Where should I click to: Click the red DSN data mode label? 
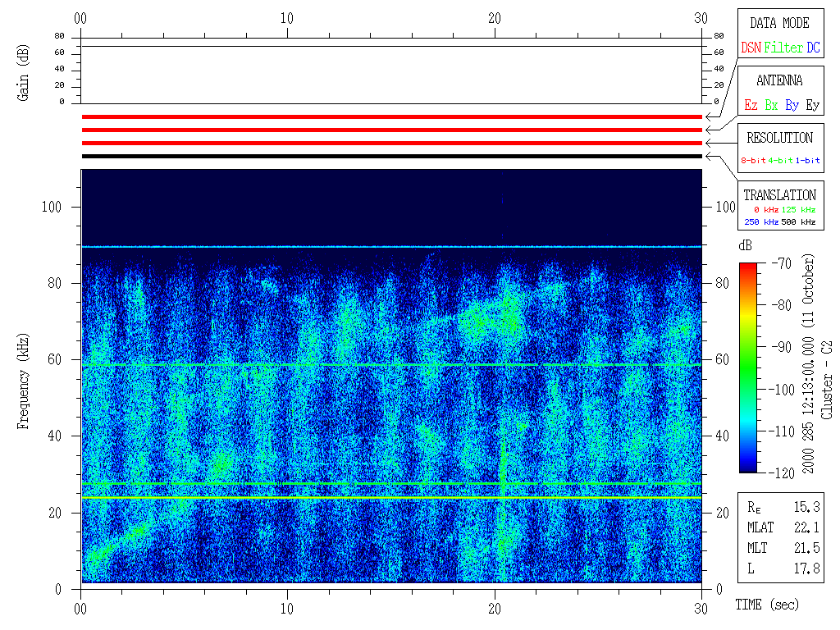[x=751, y=48]
